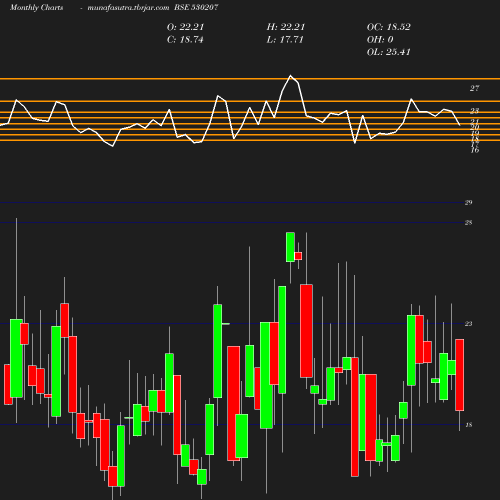The image size is (500, 500).
Task: Click the 28 price axis label
Action: (468, 223)
